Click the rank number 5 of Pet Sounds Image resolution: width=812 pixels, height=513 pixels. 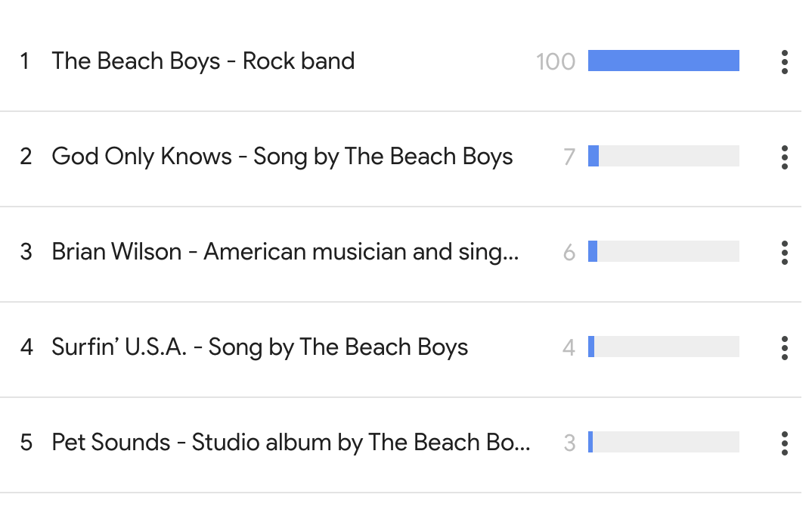[x=26, y=443]
